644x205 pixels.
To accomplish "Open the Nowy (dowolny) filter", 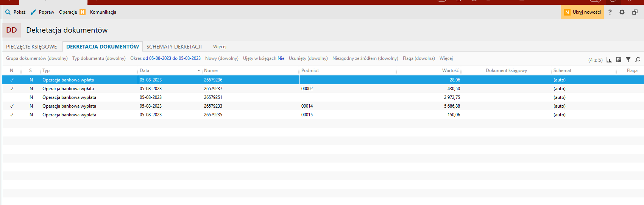I will coord(222,58).
